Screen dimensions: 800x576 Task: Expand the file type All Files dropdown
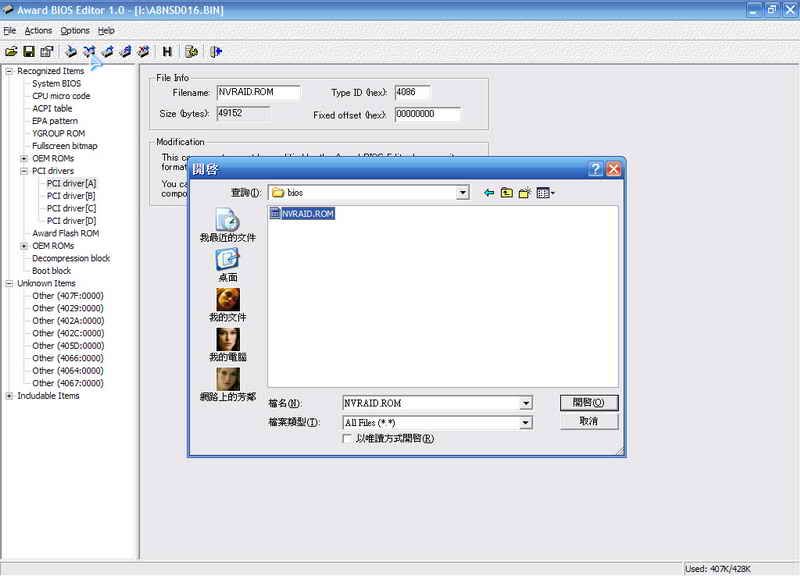525,423
